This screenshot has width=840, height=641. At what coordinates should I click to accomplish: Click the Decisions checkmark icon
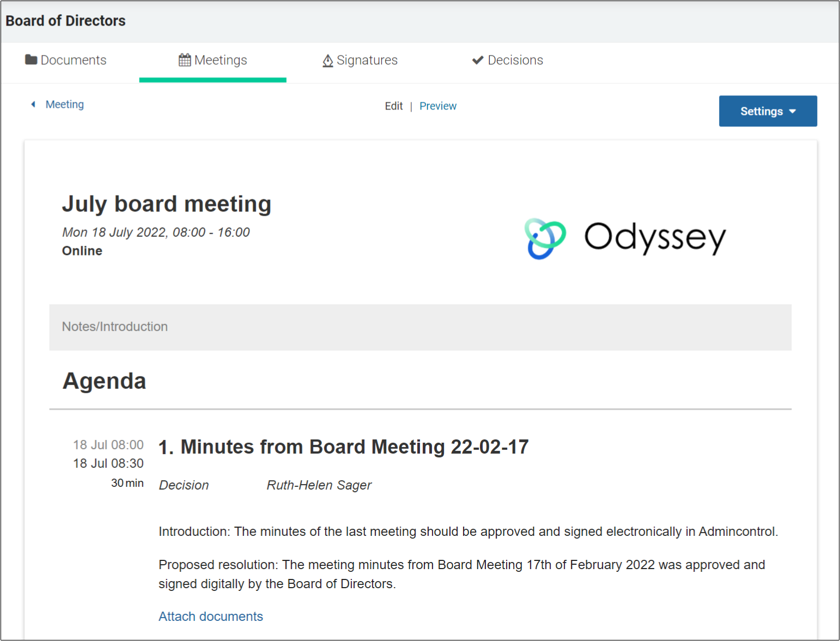click(478, 60)
